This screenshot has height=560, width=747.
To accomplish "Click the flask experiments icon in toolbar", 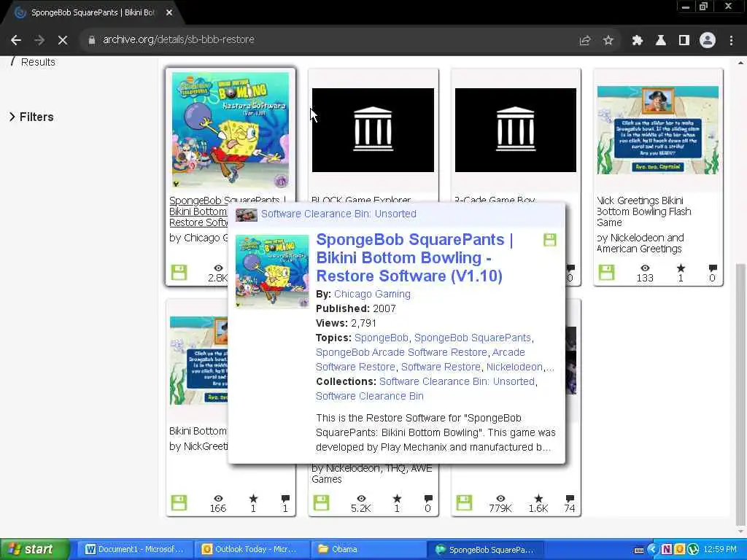I will coord(660,41).
